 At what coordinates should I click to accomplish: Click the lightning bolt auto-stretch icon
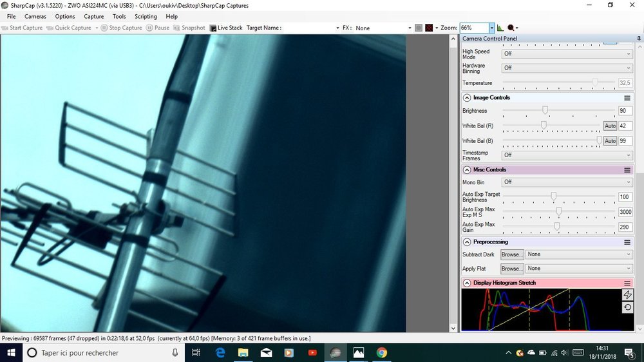click(627, 294)
